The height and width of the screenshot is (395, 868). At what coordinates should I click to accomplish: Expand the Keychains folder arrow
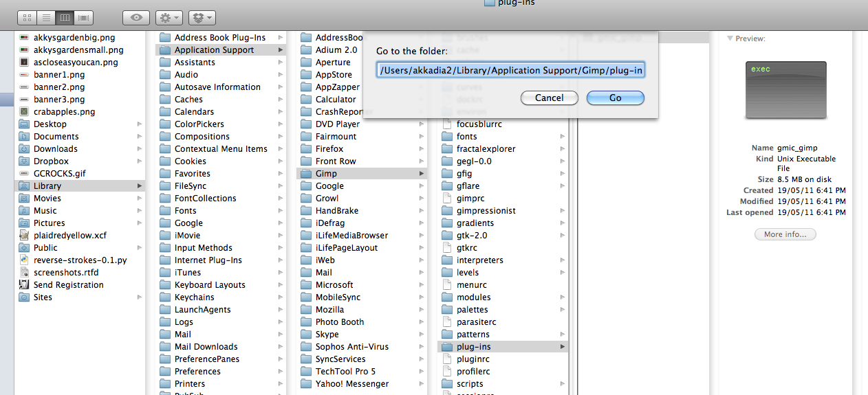click(281, 297)
